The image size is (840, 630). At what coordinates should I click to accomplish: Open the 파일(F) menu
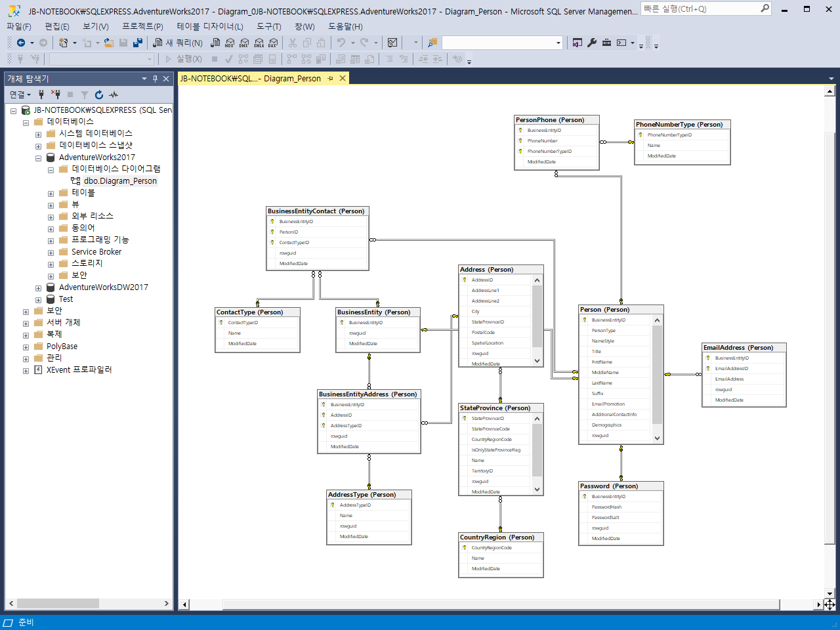pyautogui.click(x=19, y=26)
